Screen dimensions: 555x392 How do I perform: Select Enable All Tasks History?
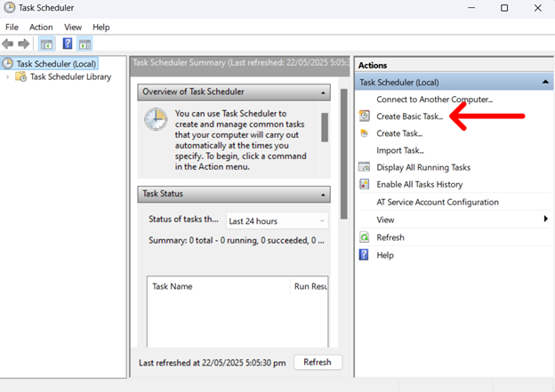click(419, 184)
